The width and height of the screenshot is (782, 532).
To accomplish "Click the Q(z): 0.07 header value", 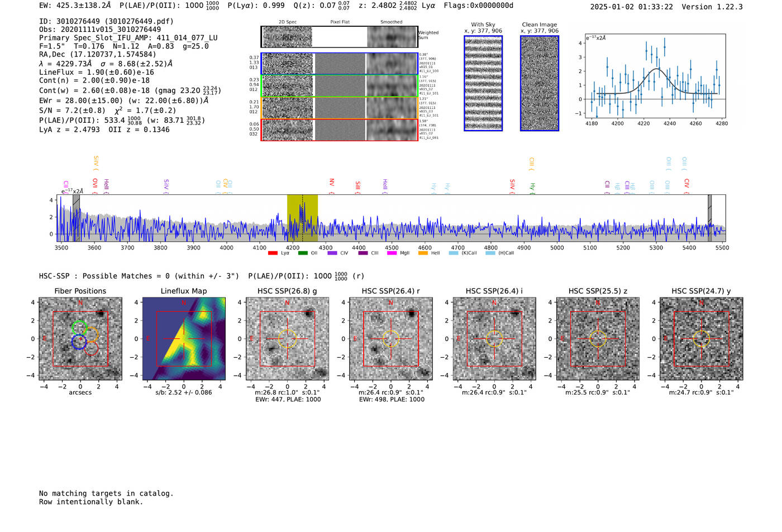I will pyautogui.click(x=322, y=6).
